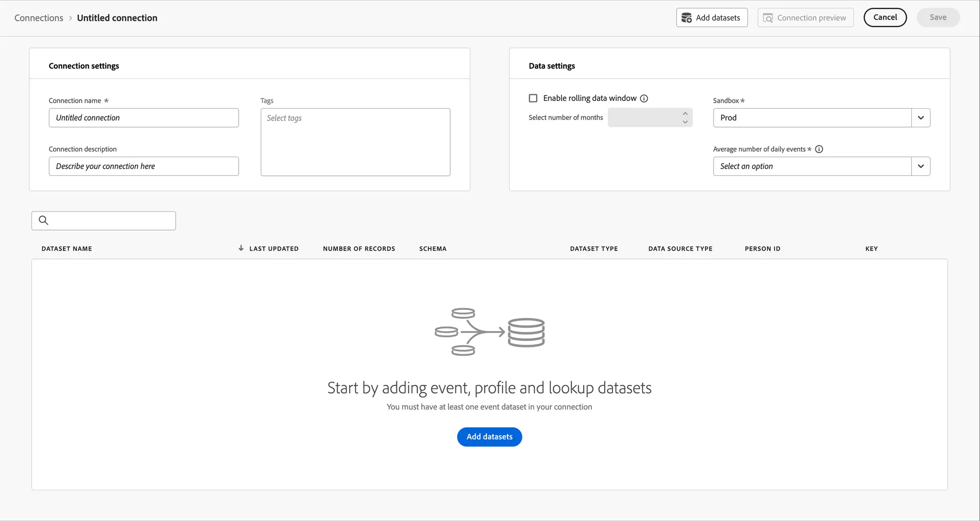Click the sort arrow on Last Updated column

coord(241,248)
